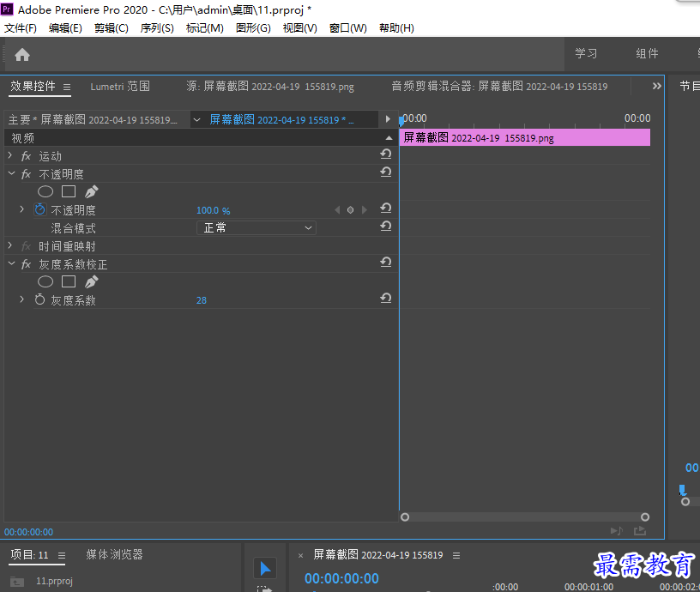This screenshot has height=592, width=700.
Task: Create ellipse mask under 灰度系数校正
Action: tap(45, 281)
